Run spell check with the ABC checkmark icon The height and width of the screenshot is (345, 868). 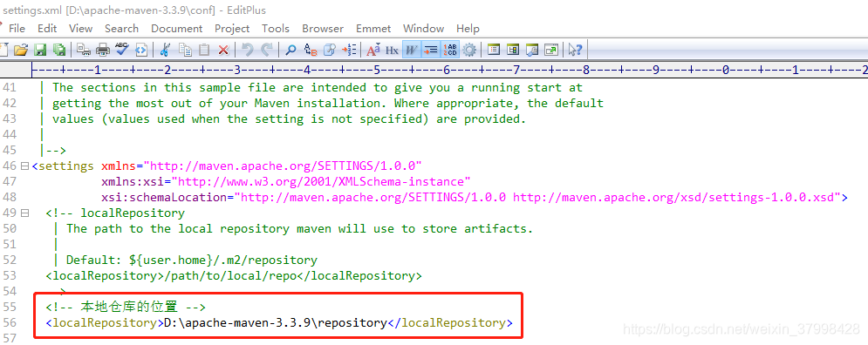122,50
